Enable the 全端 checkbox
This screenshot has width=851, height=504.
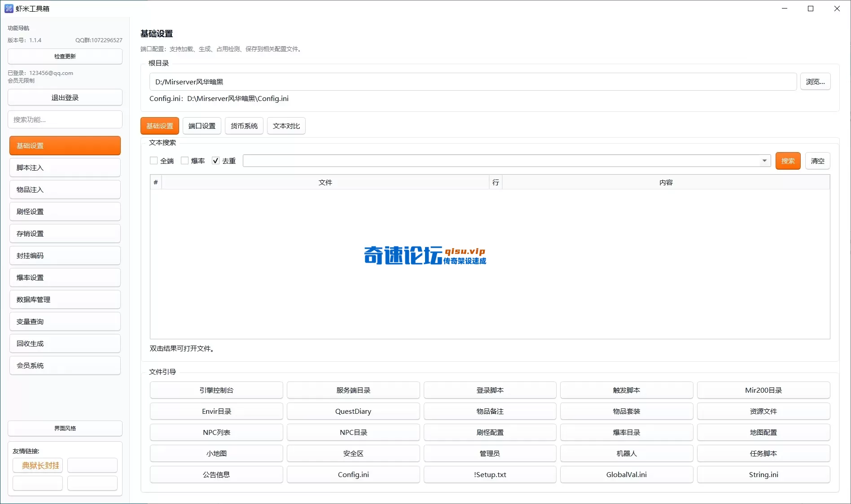(x=154, y=161)
